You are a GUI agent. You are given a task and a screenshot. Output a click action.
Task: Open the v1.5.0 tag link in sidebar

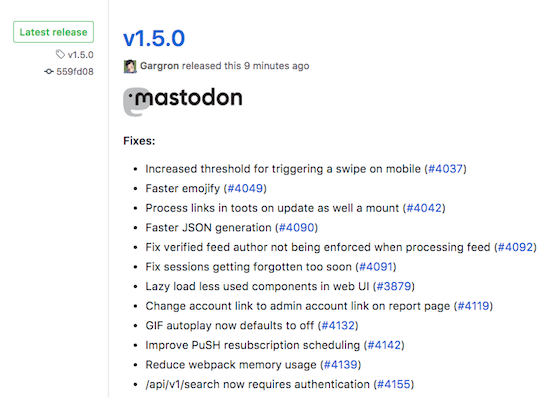click(81, 55)
